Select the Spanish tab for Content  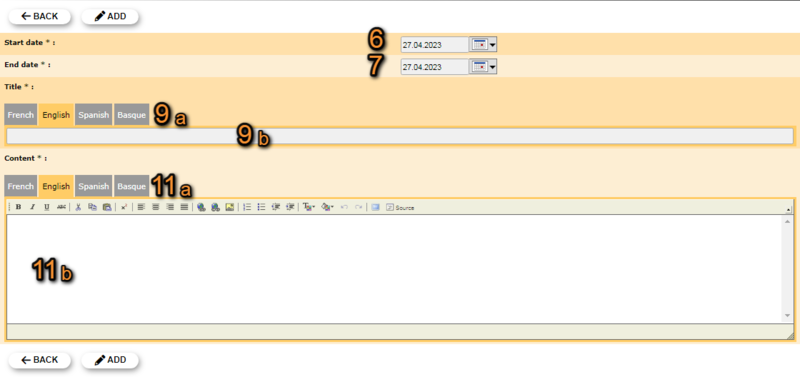point(94,186)
